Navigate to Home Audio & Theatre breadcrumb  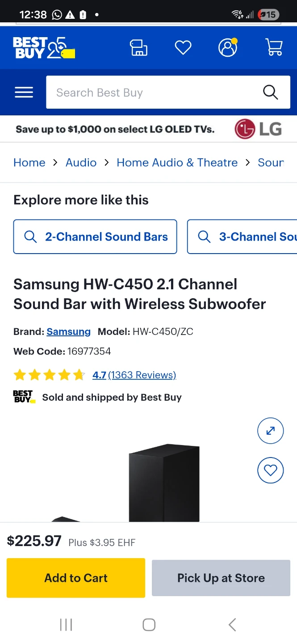[177, 162]
